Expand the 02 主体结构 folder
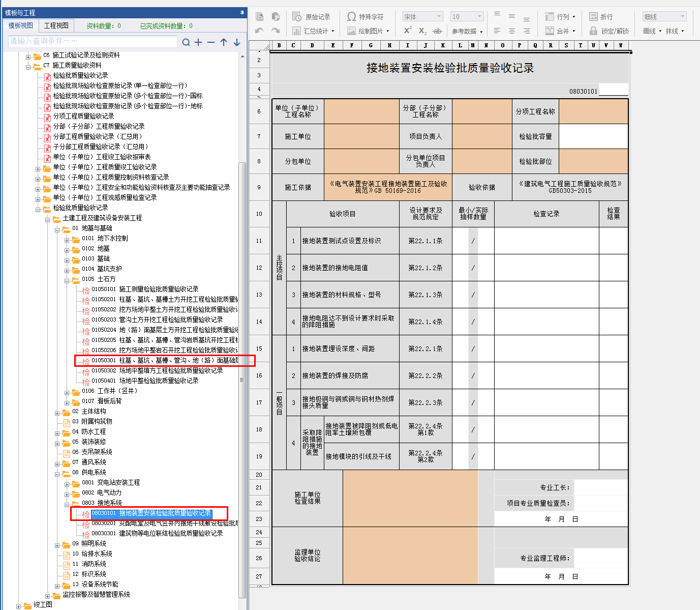The height and width of the screenshot is (610, 700). [57, 413]
